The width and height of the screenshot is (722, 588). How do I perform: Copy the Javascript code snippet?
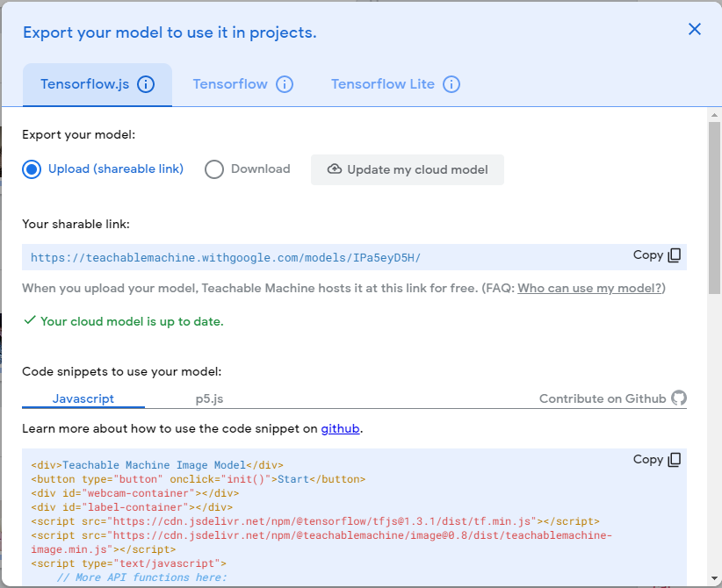[657, 460]
